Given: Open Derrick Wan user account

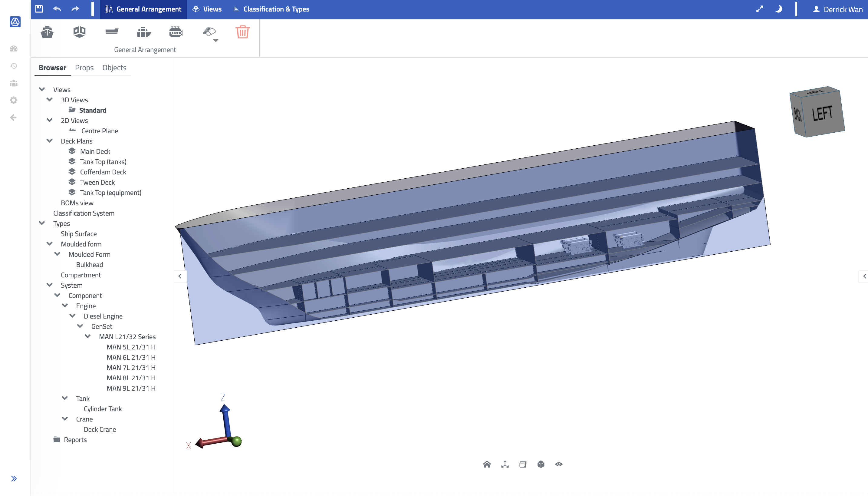Looking at the screenshot, I should pos(837,9).
